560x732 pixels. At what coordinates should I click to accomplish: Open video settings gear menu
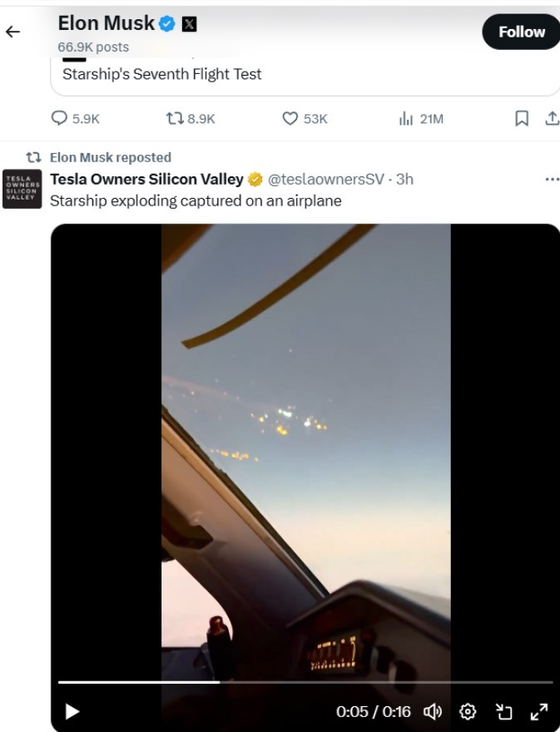point(468,711)
